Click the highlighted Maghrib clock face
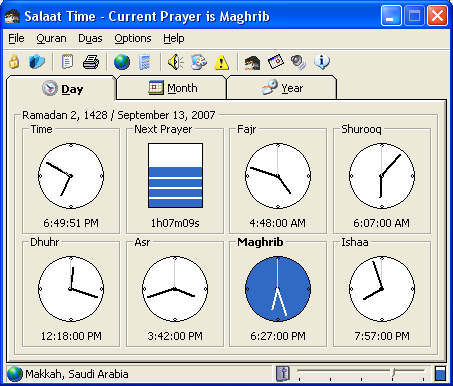Viewport: 453px width, 386px height. (x=278, y=289)
